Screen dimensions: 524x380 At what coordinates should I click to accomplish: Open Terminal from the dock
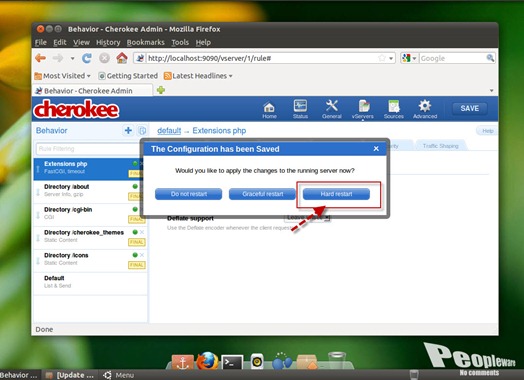pos(232,362)
